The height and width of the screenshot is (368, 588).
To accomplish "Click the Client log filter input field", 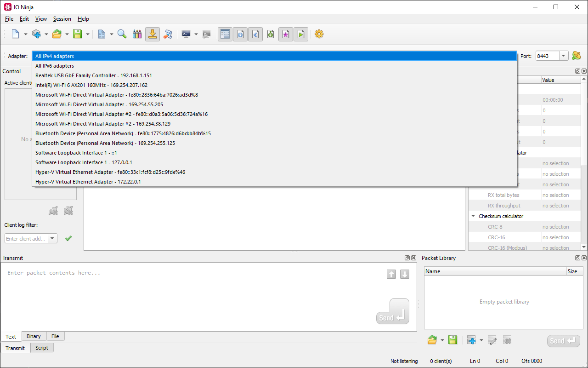I will [x=27, y=238].
